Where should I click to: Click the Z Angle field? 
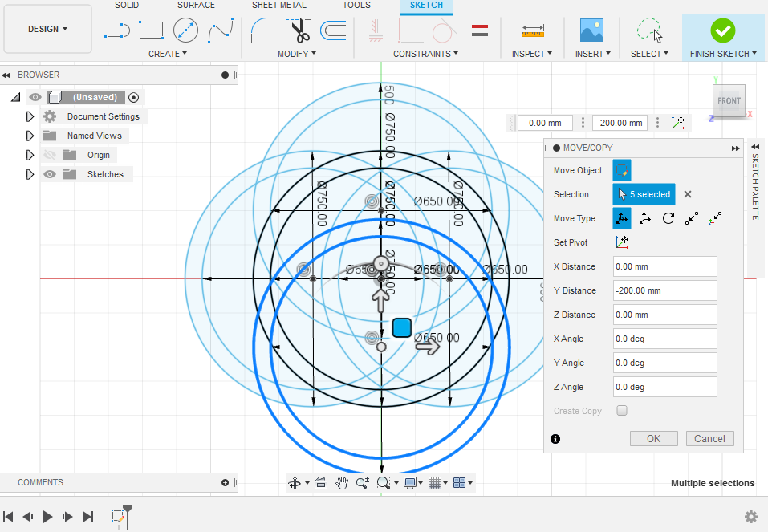pos(664,387)
